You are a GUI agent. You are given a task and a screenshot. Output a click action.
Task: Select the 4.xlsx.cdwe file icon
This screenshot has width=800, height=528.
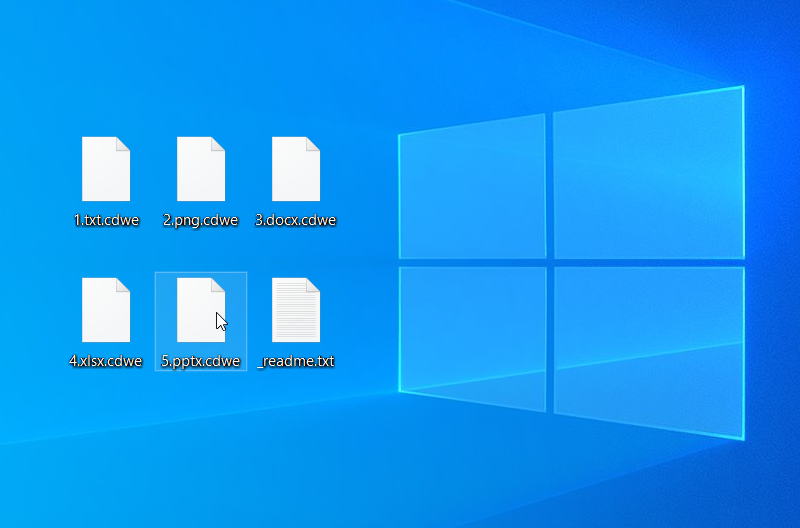coord(105,310)
